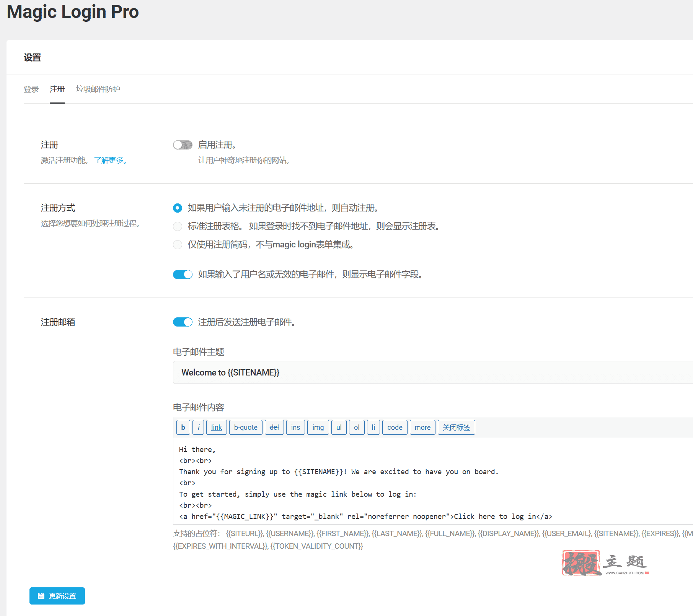
Task: Insert del tag in editor
Action: pos(274,427)
